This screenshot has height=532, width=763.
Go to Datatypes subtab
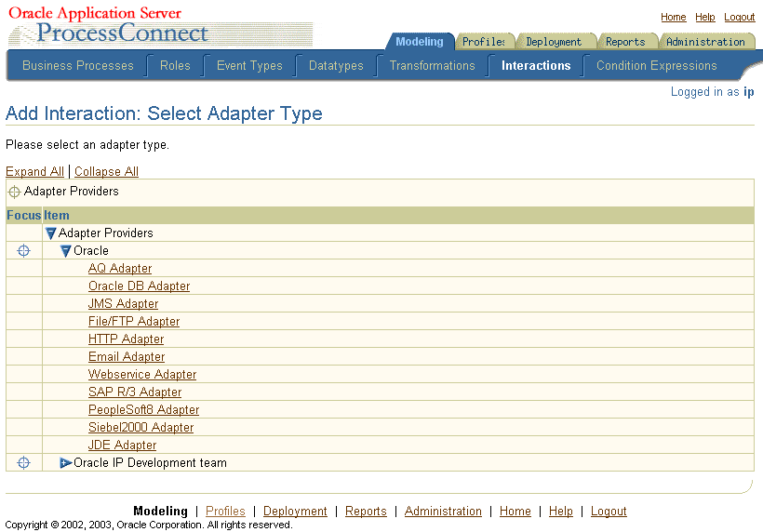336,66
